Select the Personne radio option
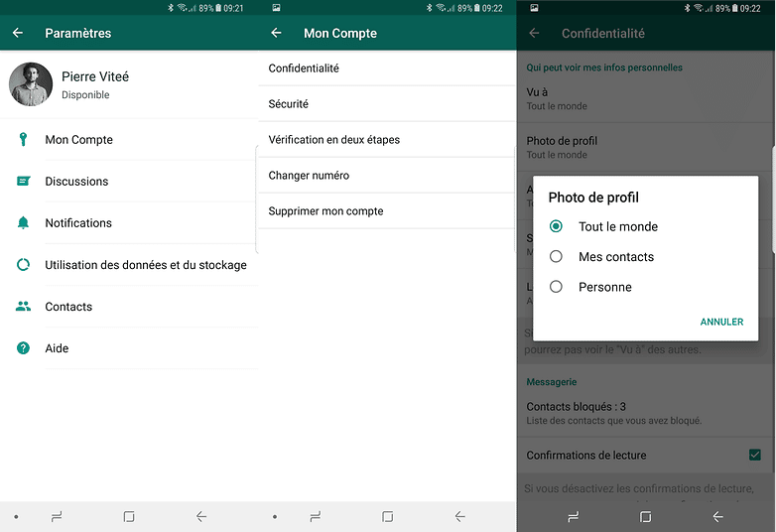Viewport: 776px width, 532px height. (x=557, y=287)
